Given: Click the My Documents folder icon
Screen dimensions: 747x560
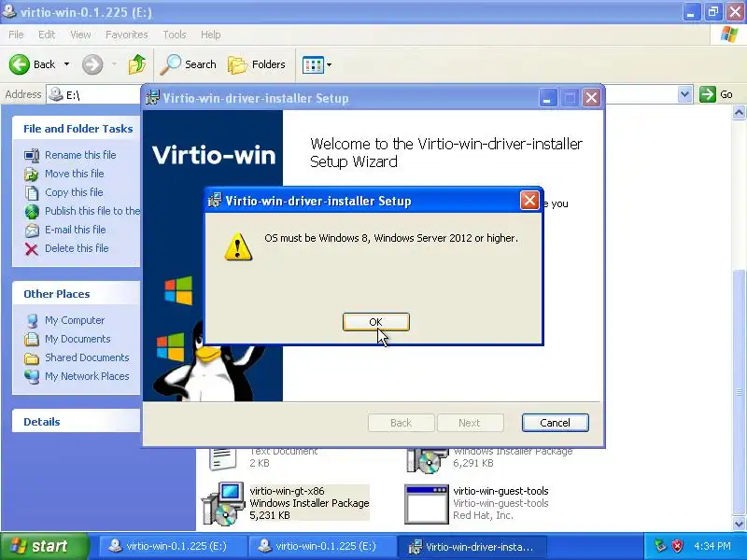Looking at the screenshot, I should click(32, 339).
